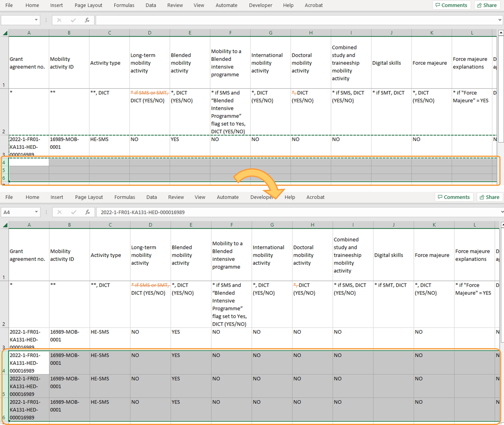This screenshot has width=504, height=425.
Task: Open Insert tab in top window
Action: 56,5
